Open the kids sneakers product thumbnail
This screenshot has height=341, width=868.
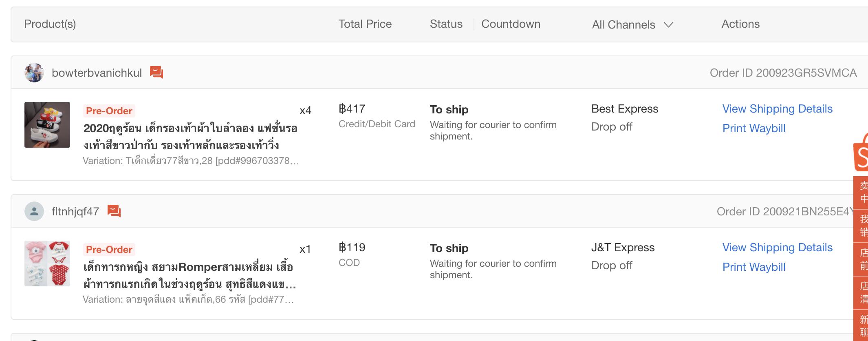[47, 125]
